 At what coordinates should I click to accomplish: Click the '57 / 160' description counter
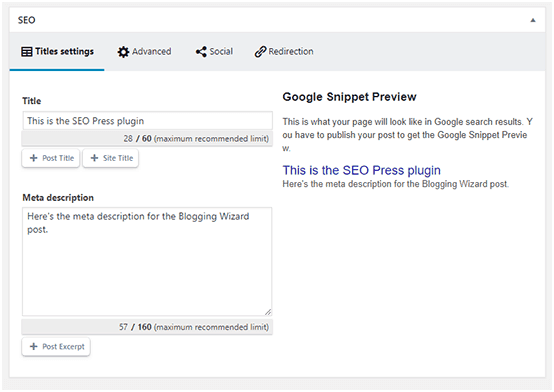coord(135,327)
